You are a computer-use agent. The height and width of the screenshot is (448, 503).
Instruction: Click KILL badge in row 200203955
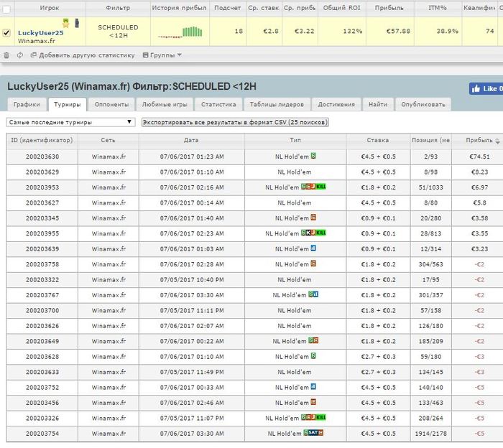[321, 233]
